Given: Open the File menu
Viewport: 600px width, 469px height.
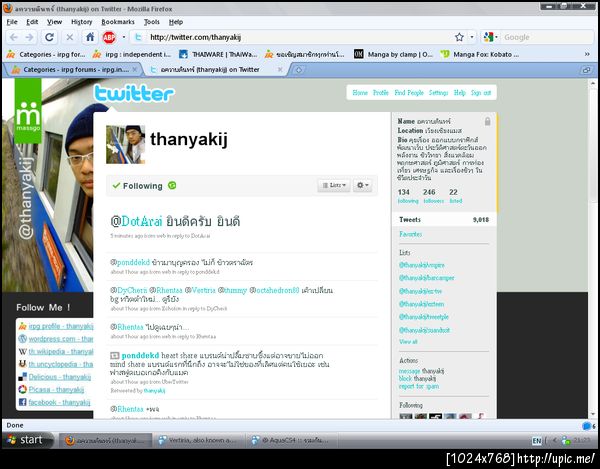Looking at the screenshot, I should pos(12,22).
